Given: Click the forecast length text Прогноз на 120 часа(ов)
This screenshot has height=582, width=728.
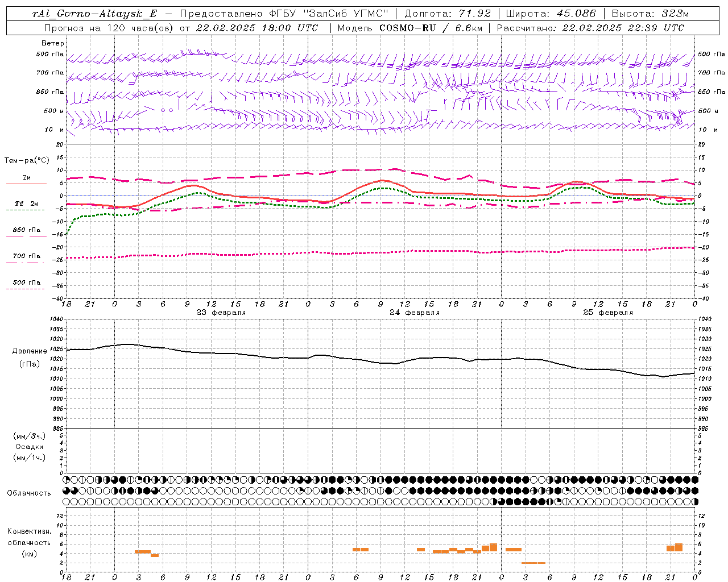Looking at the screenshot, I should (109, 28).
